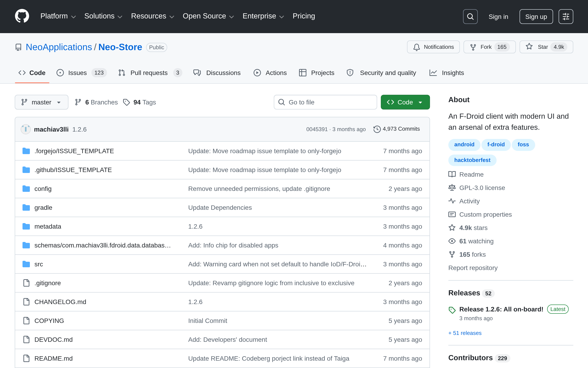
Task: Click the + 51 releases link
Action: click(465, 333)
